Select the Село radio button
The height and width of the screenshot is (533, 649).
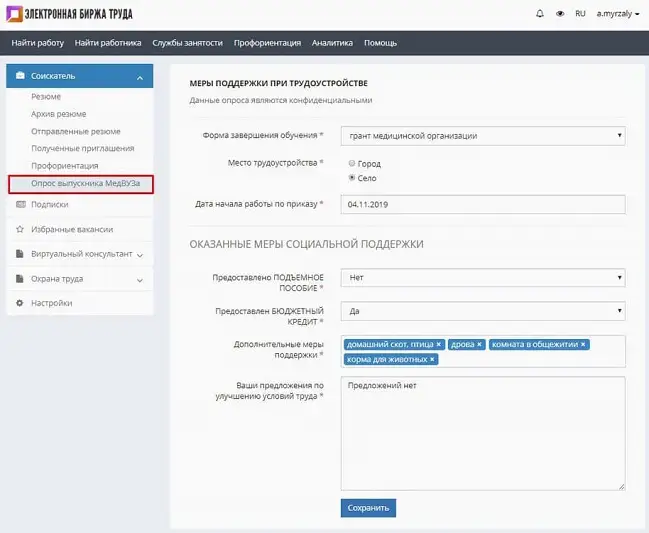(351, 177)
